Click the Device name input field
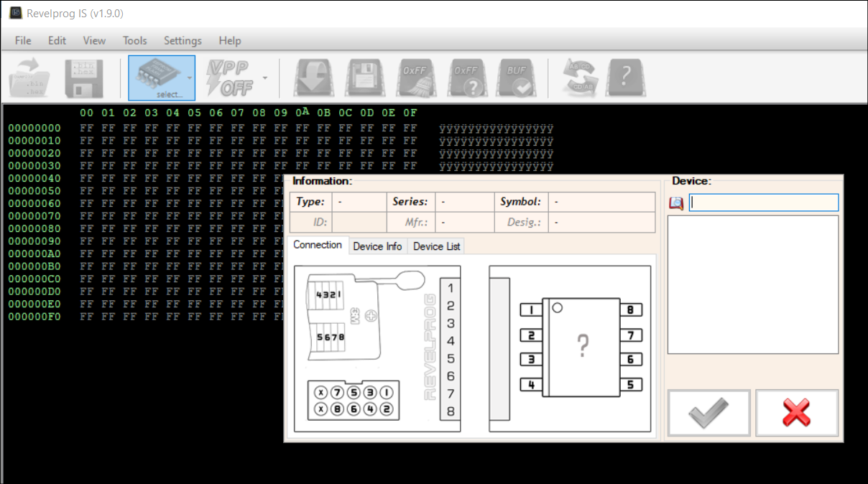 [763, 203]
